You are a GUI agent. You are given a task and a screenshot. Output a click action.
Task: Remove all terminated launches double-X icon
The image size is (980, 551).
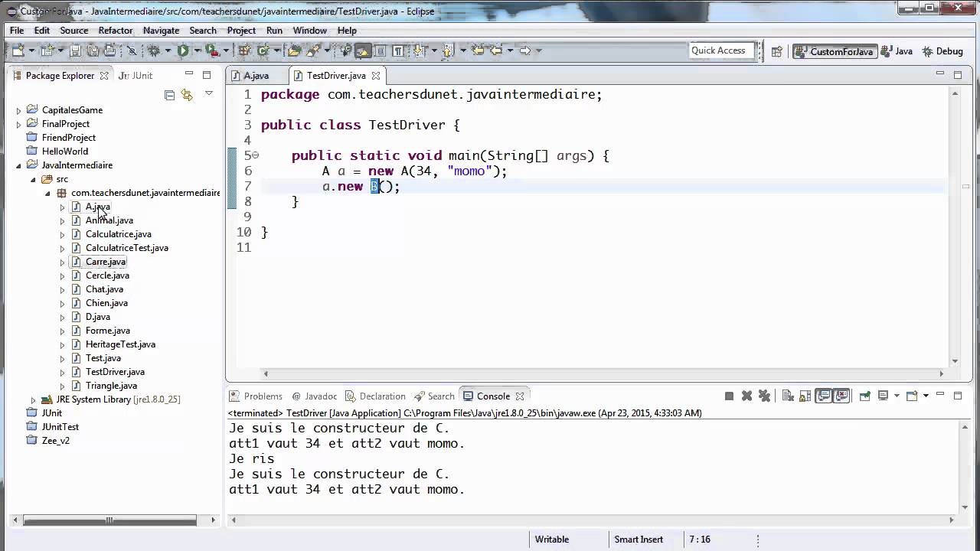point(765,396)
